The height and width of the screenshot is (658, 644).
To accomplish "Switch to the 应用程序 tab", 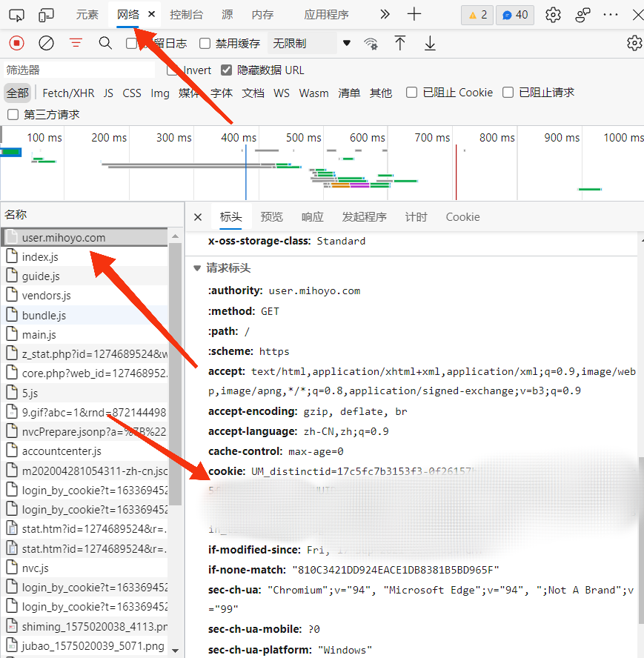I will click(326, 15).
